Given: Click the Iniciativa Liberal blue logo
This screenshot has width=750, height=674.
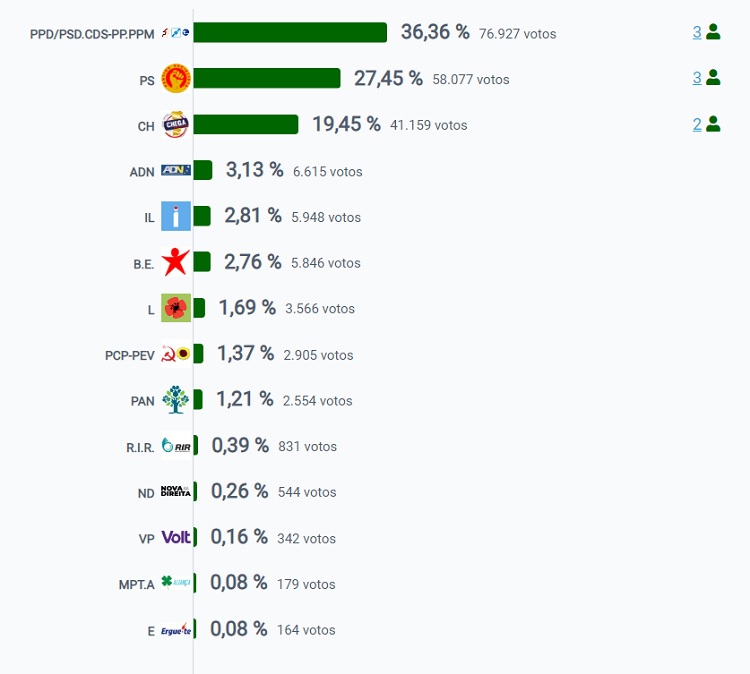Looking at the screenshot, I should pos(176,216).
